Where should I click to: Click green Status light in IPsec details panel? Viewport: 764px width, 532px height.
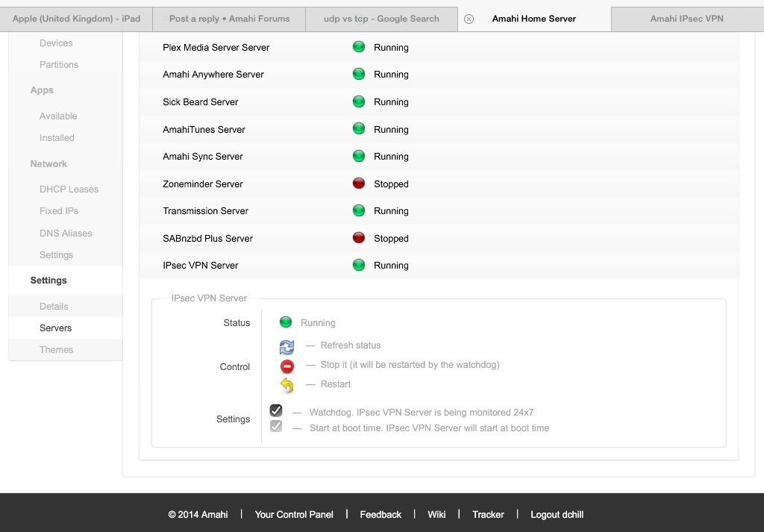286,322
